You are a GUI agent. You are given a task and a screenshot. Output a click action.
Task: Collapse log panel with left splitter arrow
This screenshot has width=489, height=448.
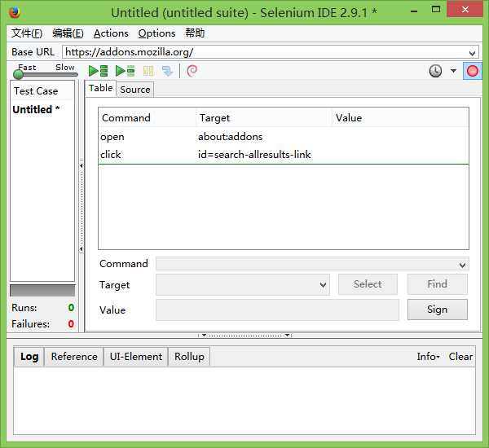point(204,335)
